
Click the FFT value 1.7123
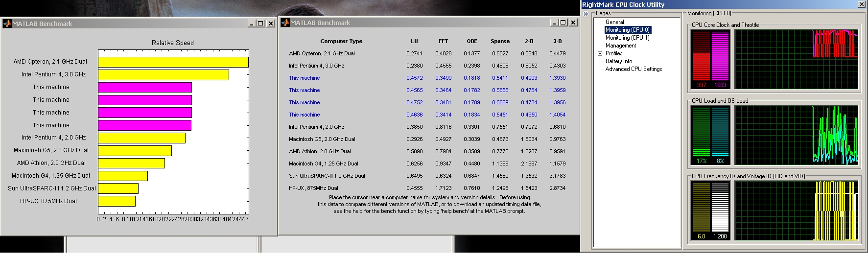[444, 188]
